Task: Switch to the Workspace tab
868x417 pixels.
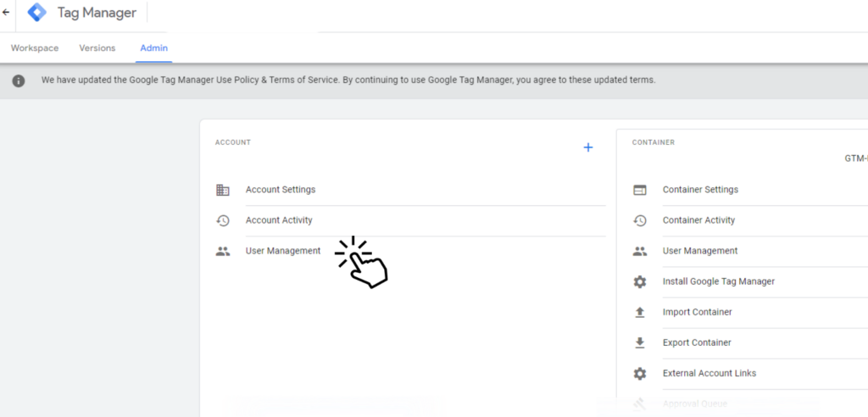Action: click(x=35, y=48)
